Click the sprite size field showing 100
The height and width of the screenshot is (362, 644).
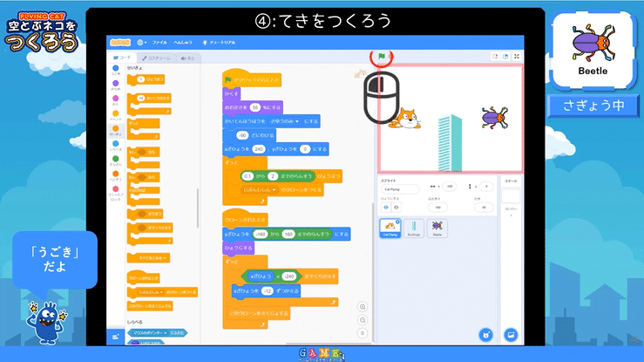(437, 208)
